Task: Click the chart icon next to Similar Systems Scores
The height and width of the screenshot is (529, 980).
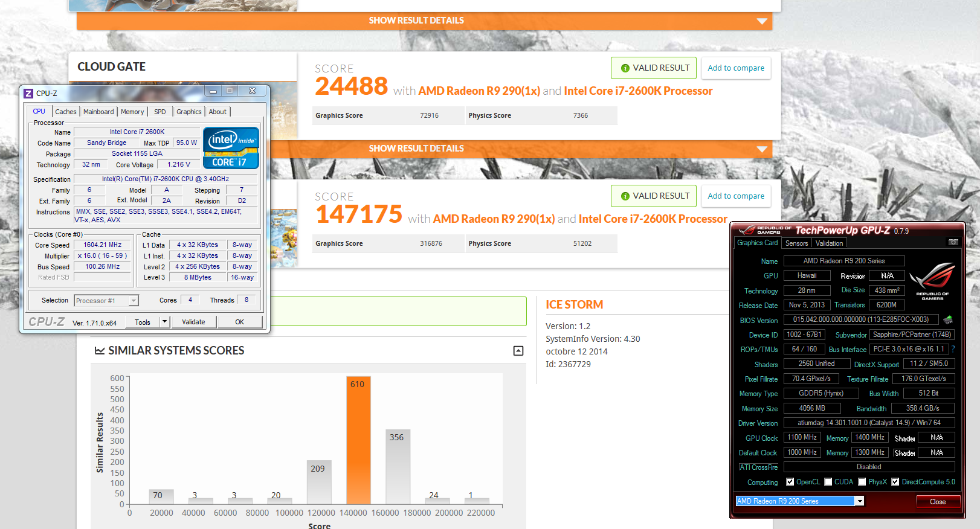Action: coord(100,351)
